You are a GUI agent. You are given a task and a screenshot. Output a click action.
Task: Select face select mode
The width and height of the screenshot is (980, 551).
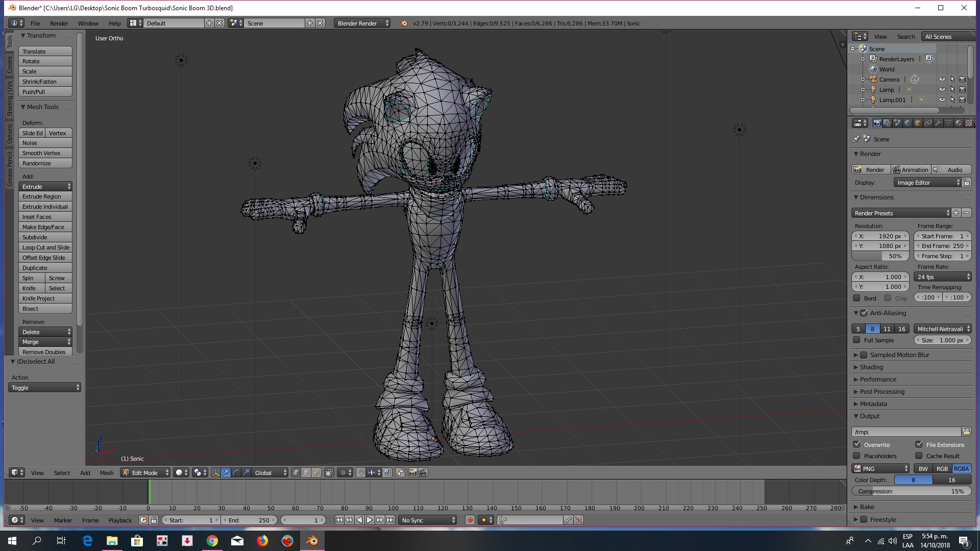316,472
